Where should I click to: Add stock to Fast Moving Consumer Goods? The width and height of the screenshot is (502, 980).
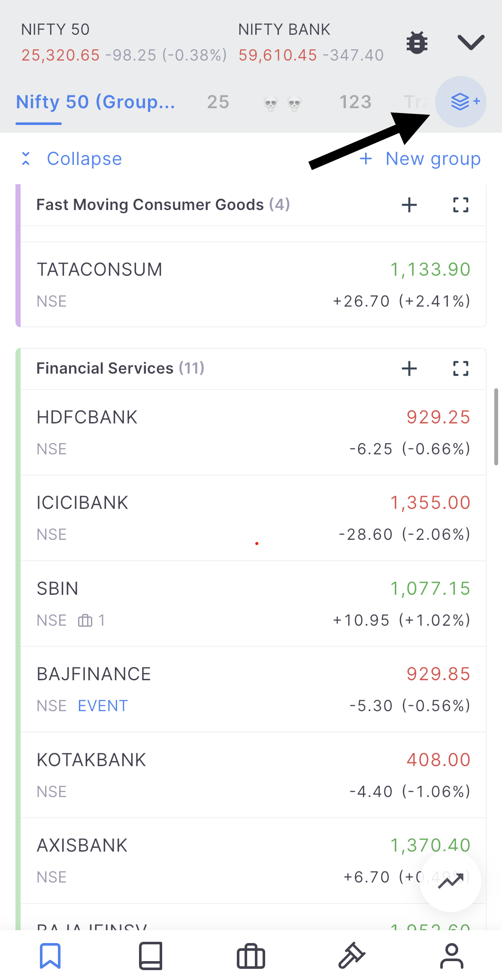pyautogui.click(x=409, y=205)
